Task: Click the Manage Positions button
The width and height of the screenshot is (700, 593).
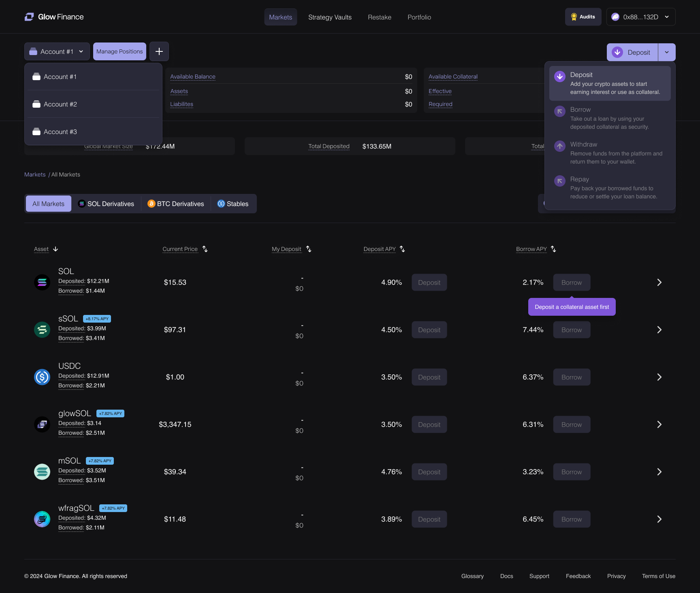Action: click(120, 51)
